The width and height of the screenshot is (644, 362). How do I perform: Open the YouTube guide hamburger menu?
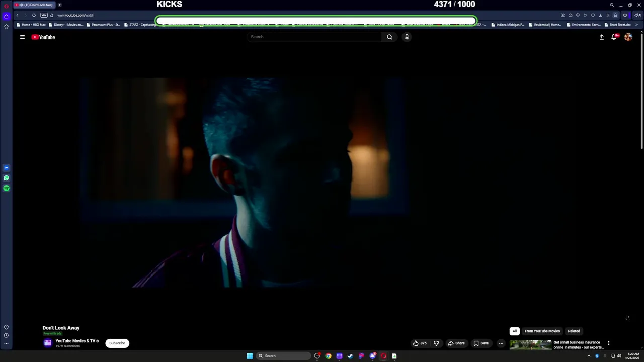(x=22, y=37)
